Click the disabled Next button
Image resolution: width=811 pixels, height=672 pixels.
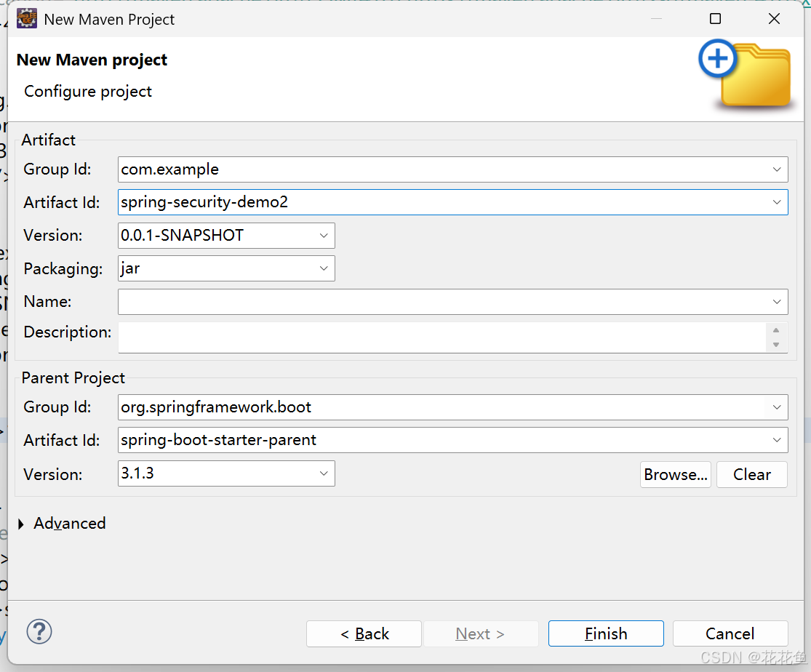(x=481, y=633)
